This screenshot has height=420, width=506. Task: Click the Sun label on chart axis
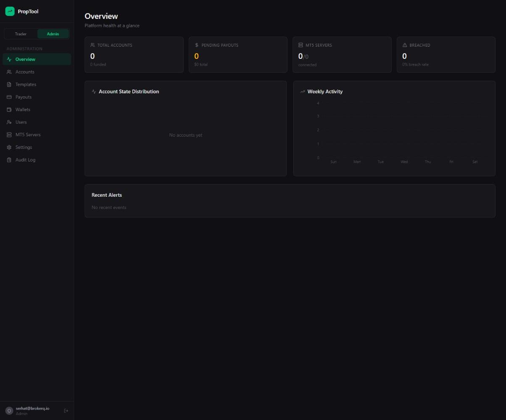click(334, 162)
